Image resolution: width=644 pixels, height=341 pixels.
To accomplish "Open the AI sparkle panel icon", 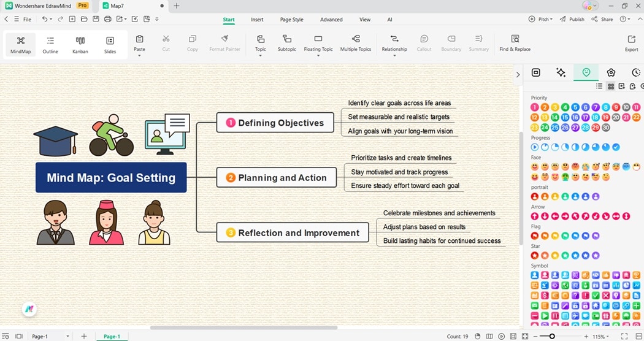I will pyautogui.click(x=561, y=73).
